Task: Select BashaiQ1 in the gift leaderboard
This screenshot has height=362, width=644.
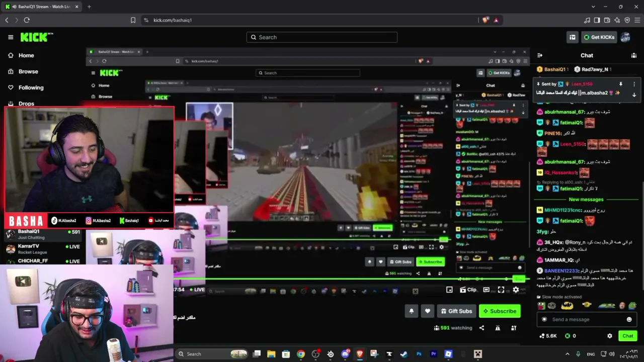Action: pos(552,69)
